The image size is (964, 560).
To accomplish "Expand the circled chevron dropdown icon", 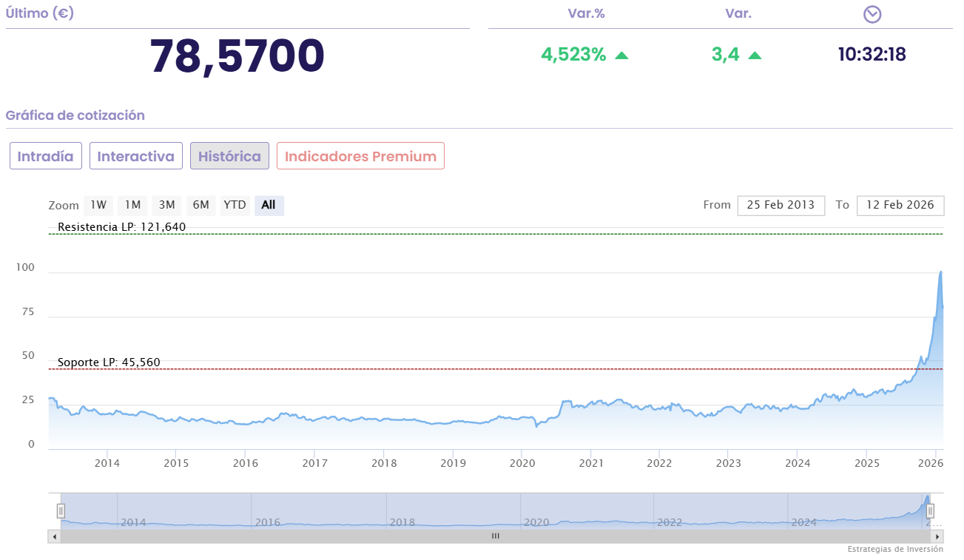I will click(x=873, y=14).
